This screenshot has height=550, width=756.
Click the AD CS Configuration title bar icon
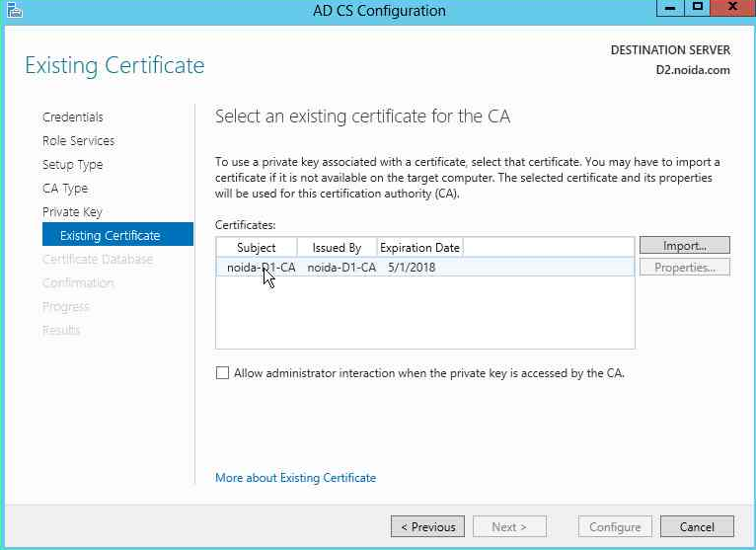15,10
